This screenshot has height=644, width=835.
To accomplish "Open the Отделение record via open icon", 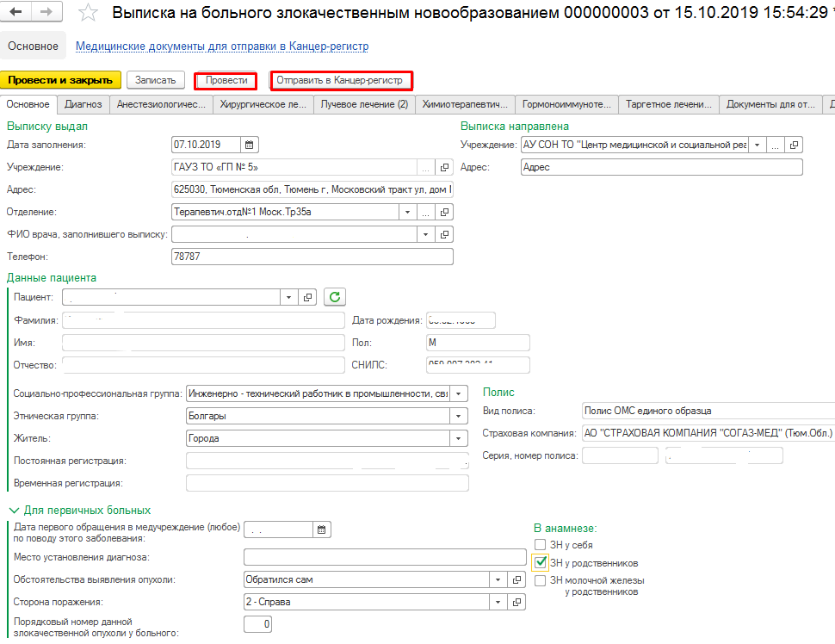I will click(x=445, y=212).
